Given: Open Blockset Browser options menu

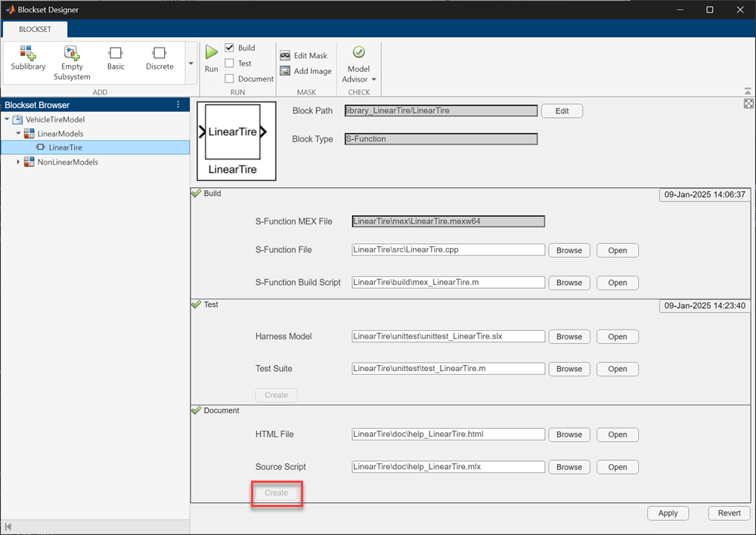Looking at the screenshot, I should pos(178,105).
